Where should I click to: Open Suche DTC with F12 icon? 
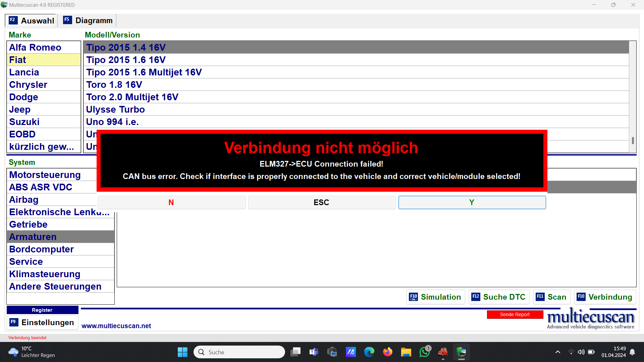(x=499, y=297)
